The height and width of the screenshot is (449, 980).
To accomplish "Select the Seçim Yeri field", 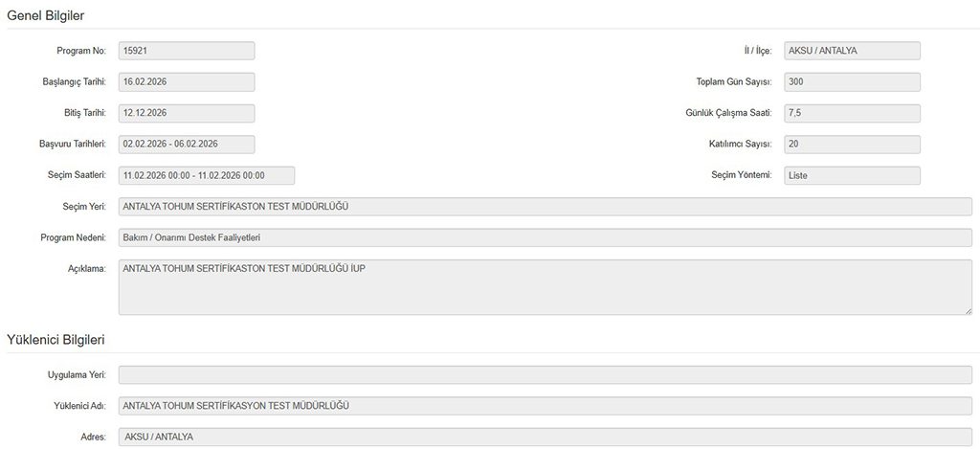I will pos(545,207).
